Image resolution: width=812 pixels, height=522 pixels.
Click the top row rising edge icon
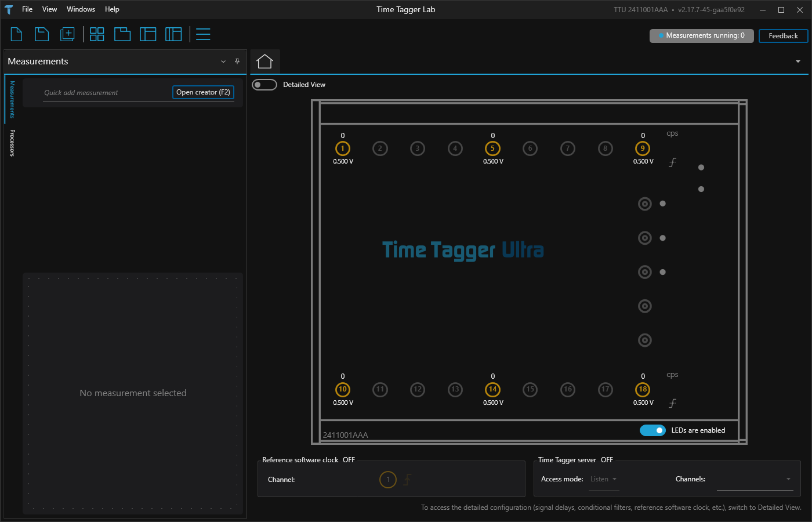(x=672, y=162)
